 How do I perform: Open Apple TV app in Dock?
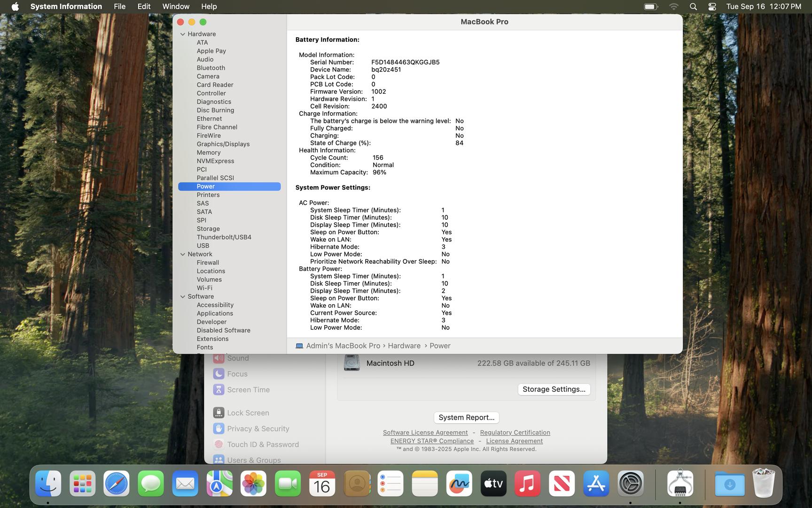coord(493,484)
